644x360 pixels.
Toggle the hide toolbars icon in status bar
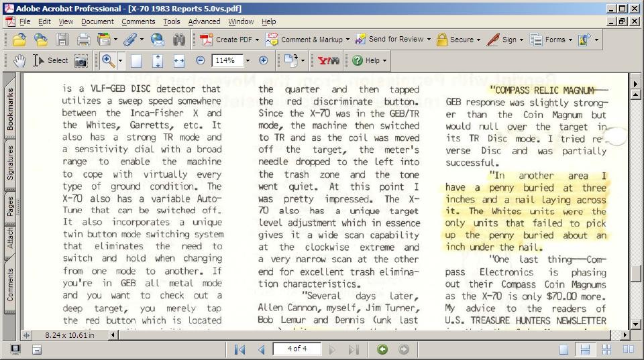point(37,350)
